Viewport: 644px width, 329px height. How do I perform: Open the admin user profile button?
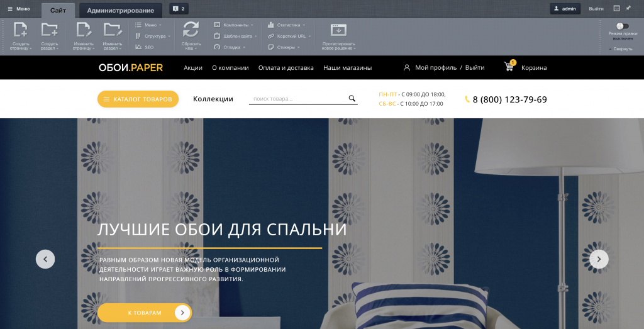click(x=565, y=9)
